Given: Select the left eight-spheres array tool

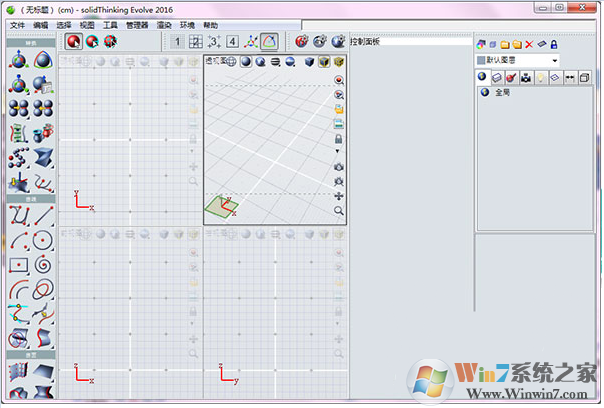Looking at the screenshot, I should click(x=18, y=109).
